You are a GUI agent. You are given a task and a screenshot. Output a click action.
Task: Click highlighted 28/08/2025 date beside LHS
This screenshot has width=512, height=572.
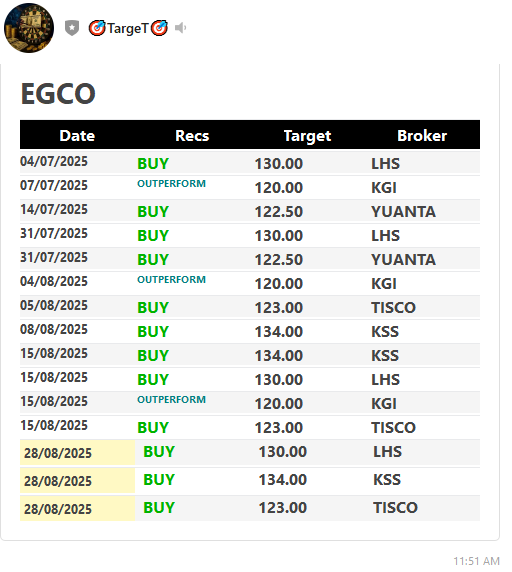(58, 453)
